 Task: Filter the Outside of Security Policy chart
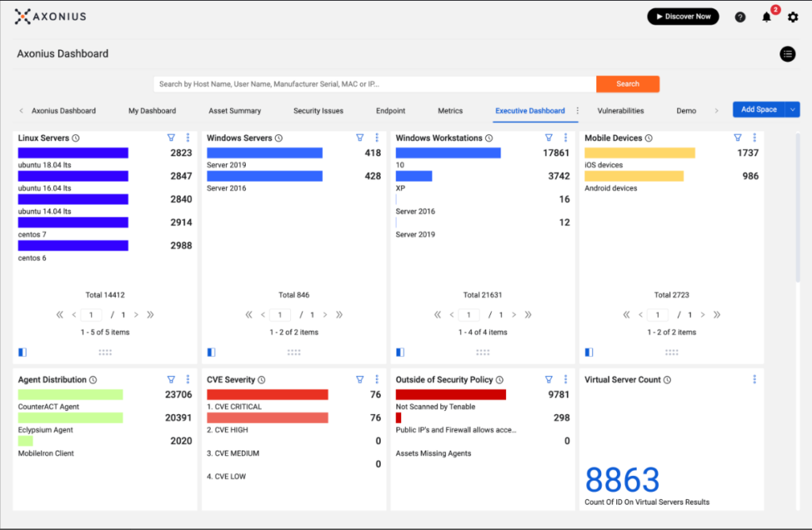(x=549, y=380)
